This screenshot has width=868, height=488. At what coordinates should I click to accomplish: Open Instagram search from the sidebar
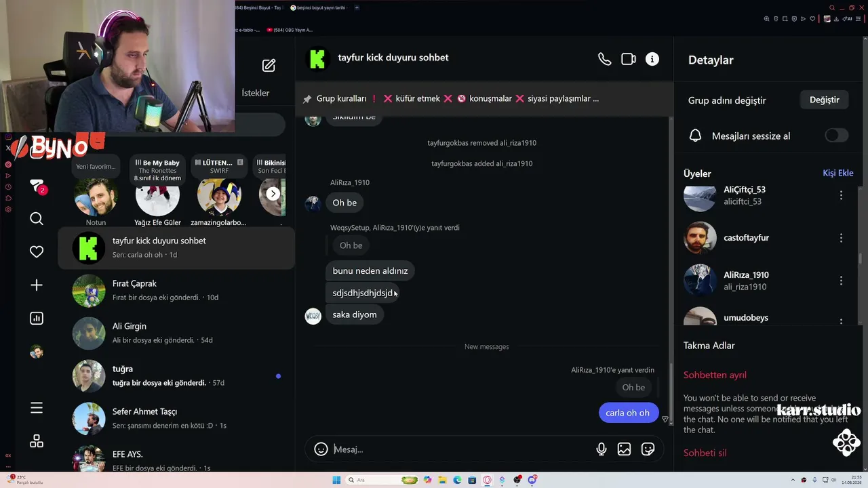pos(37,218)
